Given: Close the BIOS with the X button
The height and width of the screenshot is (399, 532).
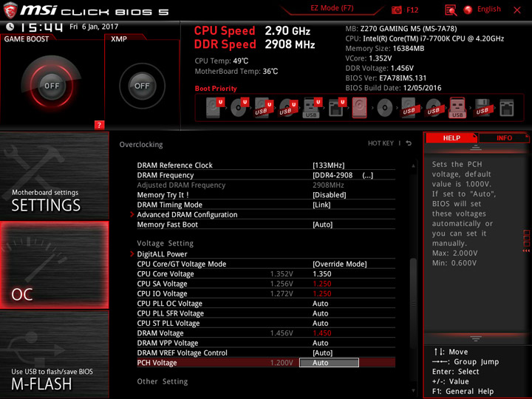Looking at the screenshot, I should click(x=517, y=10).
